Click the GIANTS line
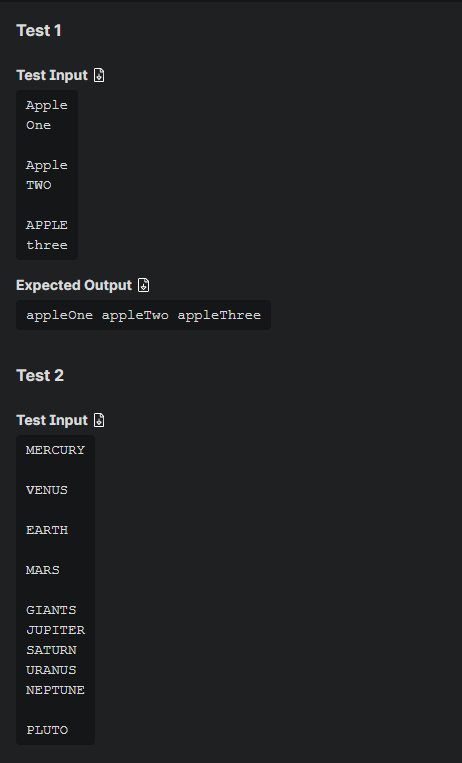The height and width of the screenshot is (763, 462). coord(51,610)
